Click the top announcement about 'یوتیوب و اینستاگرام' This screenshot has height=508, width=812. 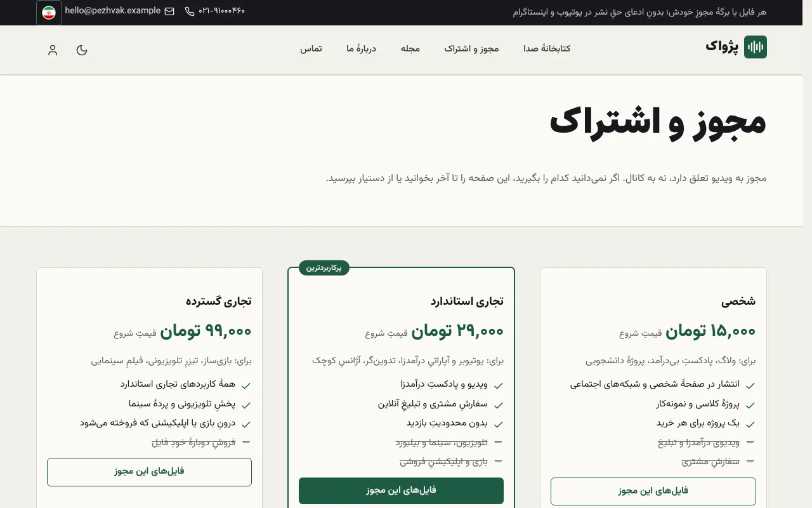click(639, 12)
